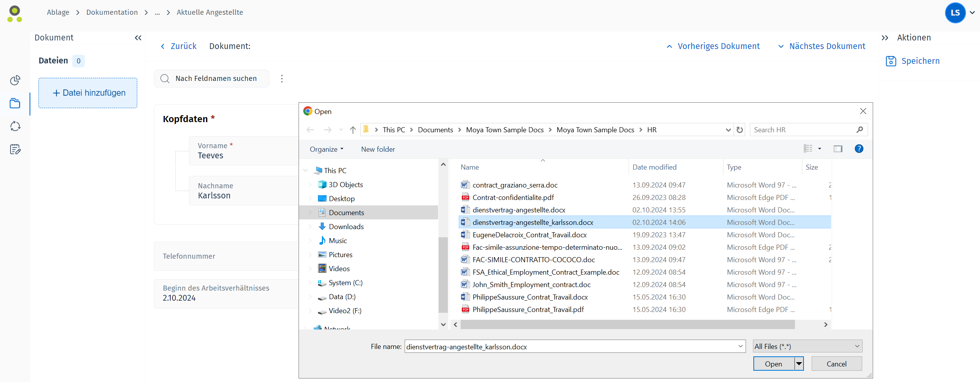
Task: Go Zurück to the previous page
Action: tap(179, 46)
